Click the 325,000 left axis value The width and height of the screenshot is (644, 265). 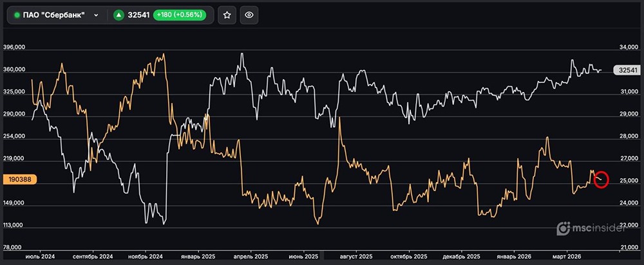click(x=14, y=92)
